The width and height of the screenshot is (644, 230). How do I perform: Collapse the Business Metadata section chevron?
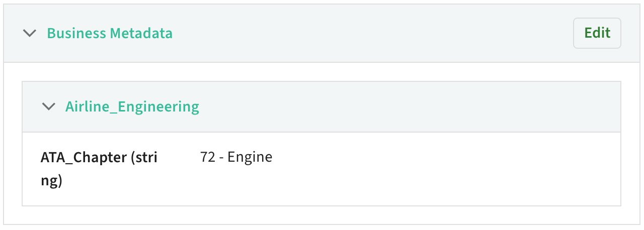coord(30,34)
